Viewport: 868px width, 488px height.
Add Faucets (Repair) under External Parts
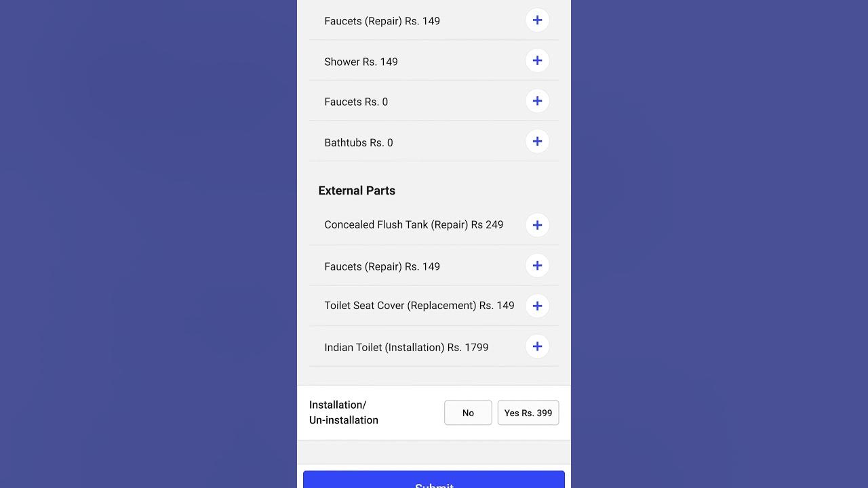[x=537, y=266]
